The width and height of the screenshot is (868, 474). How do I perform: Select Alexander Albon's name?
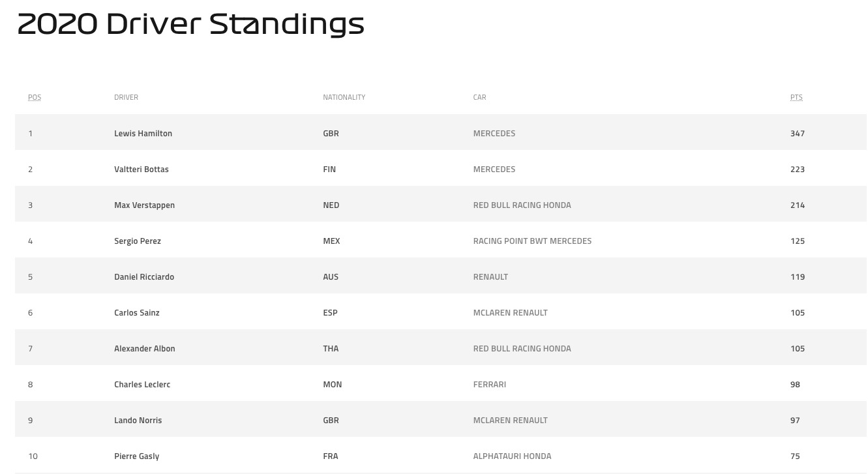(144, 348)
